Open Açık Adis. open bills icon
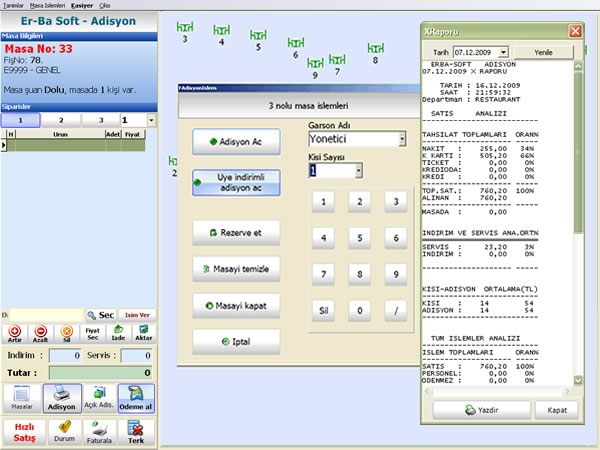Screen dimensions: 600x450 click(x=99, y=398)
